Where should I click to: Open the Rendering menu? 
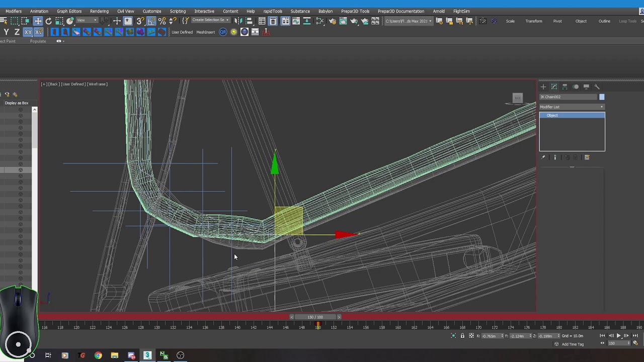99,11
